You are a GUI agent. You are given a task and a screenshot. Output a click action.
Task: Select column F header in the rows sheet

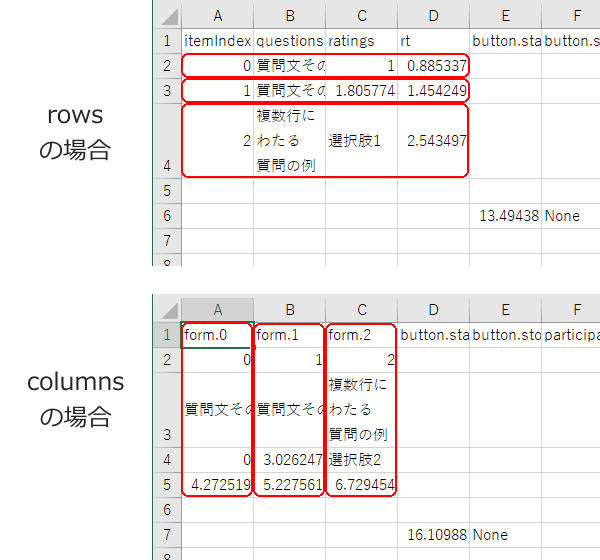point(573,16)
